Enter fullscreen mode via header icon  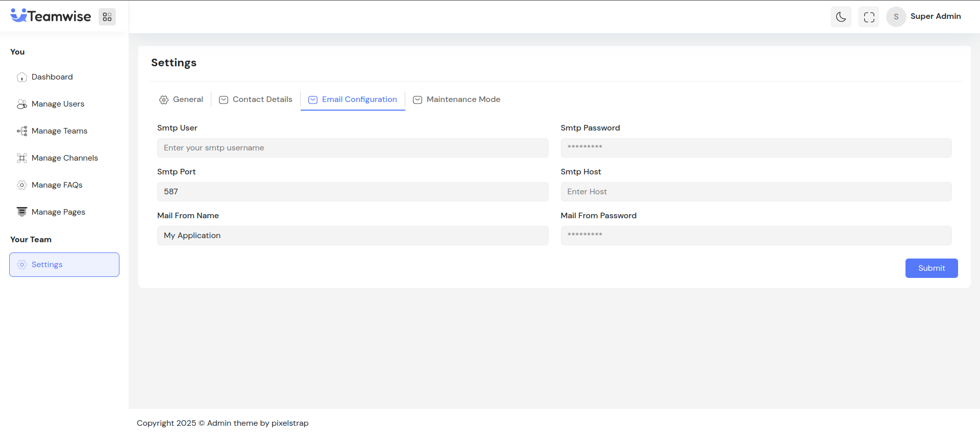[x=869, y=17]
